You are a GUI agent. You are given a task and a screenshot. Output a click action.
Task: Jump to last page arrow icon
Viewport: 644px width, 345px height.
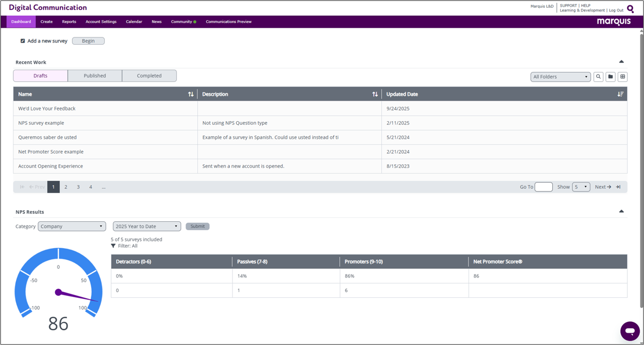(x=618, y=187)
